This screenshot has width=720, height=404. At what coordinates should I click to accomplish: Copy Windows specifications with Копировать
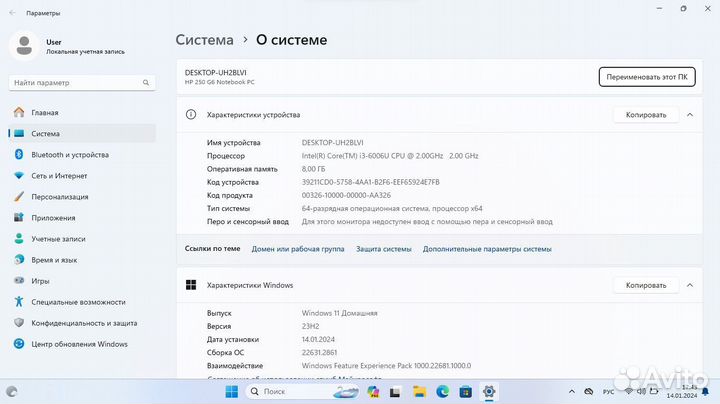[x=646, y=285]
